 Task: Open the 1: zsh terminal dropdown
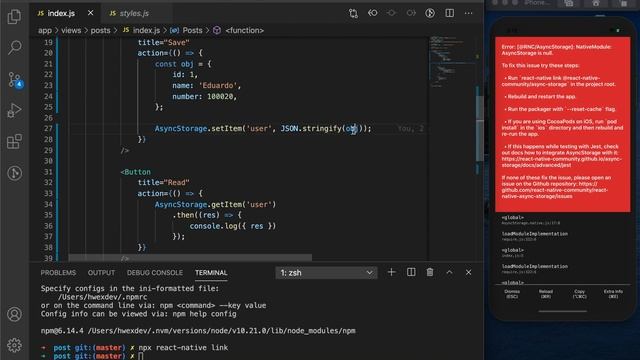click(326, 273)
